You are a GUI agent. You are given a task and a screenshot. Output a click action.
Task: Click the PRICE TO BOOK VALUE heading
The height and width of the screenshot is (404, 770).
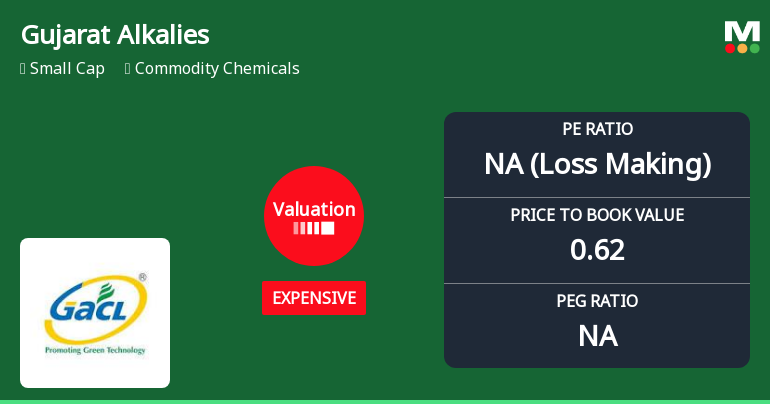click(597, 215)
